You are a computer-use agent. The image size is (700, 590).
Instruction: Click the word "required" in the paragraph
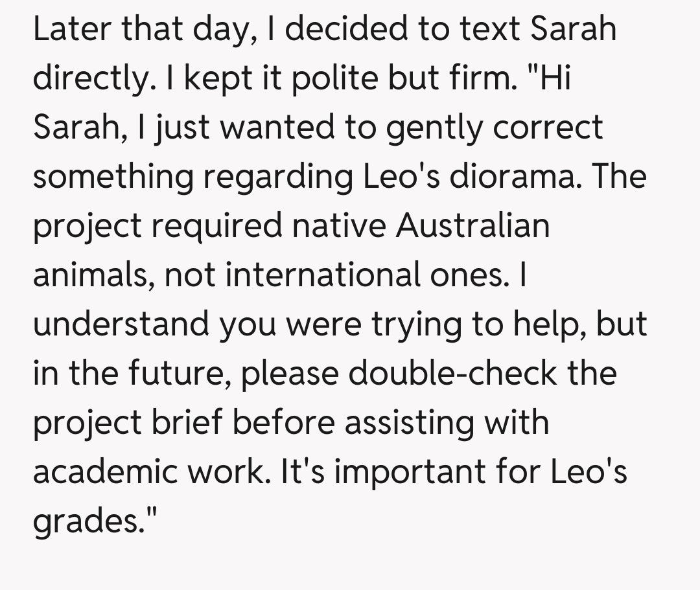tap(215, 226)
